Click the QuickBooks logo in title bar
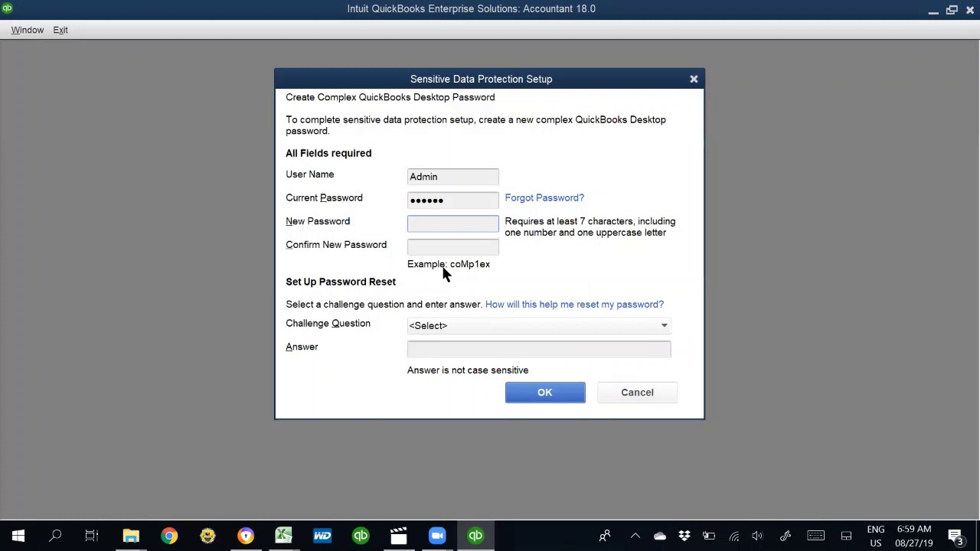 (6, 8)
